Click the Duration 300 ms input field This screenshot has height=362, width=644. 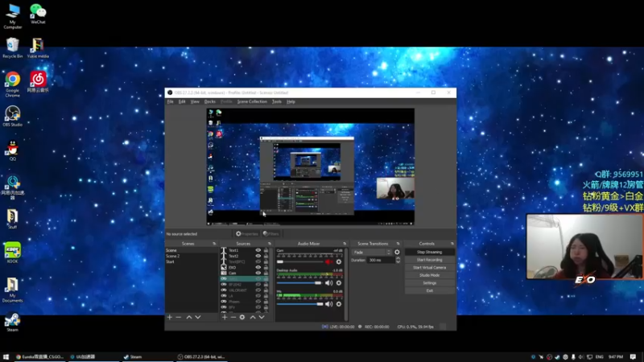click(381, 260)
